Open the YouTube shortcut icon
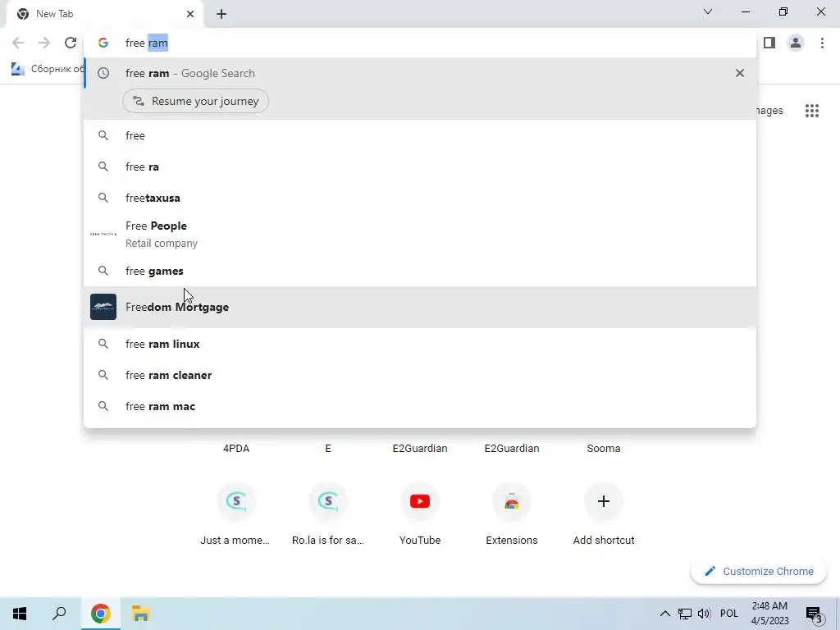The height and width of the screenshot is (630, 840). pos(419,501)
